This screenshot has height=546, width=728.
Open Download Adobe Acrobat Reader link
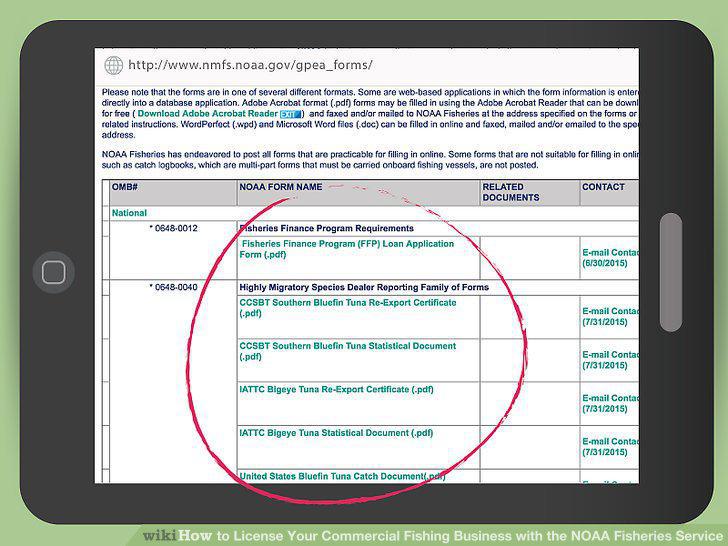(207, 114)
